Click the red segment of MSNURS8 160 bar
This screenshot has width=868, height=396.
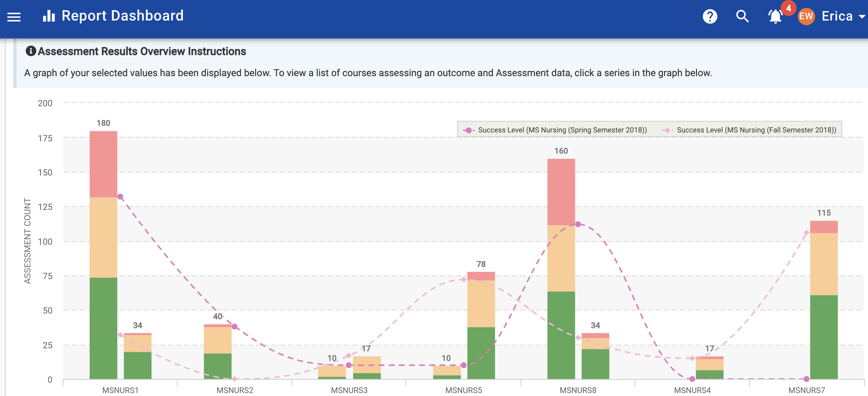point(561,192)
